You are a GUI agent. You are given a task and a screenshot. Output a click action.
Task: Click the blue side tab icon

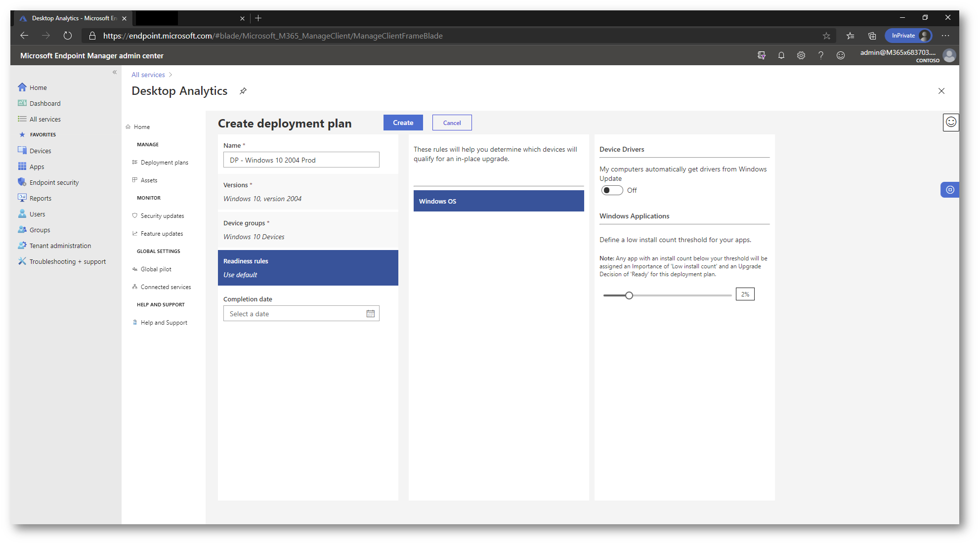click(x=950, y=190)
